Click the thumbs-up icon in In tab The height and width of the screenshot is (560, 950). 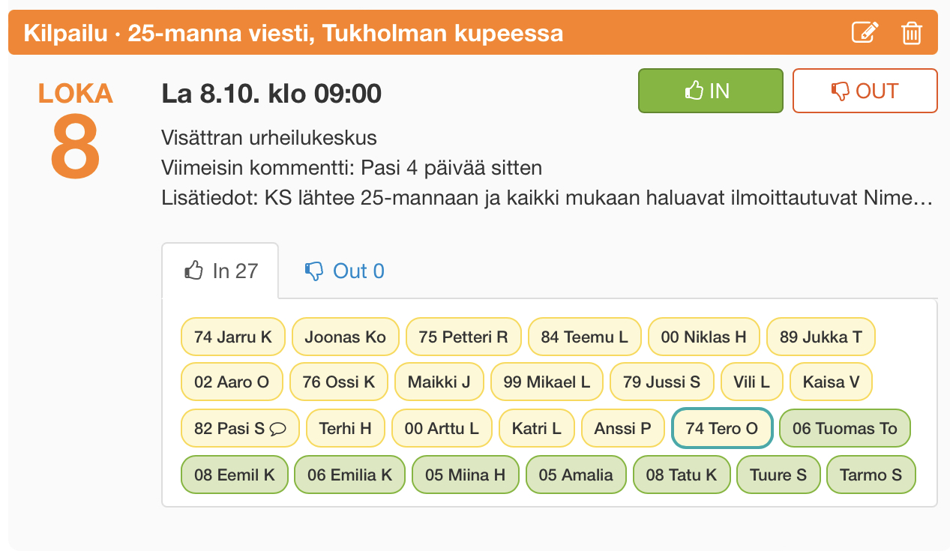(194, 271)
